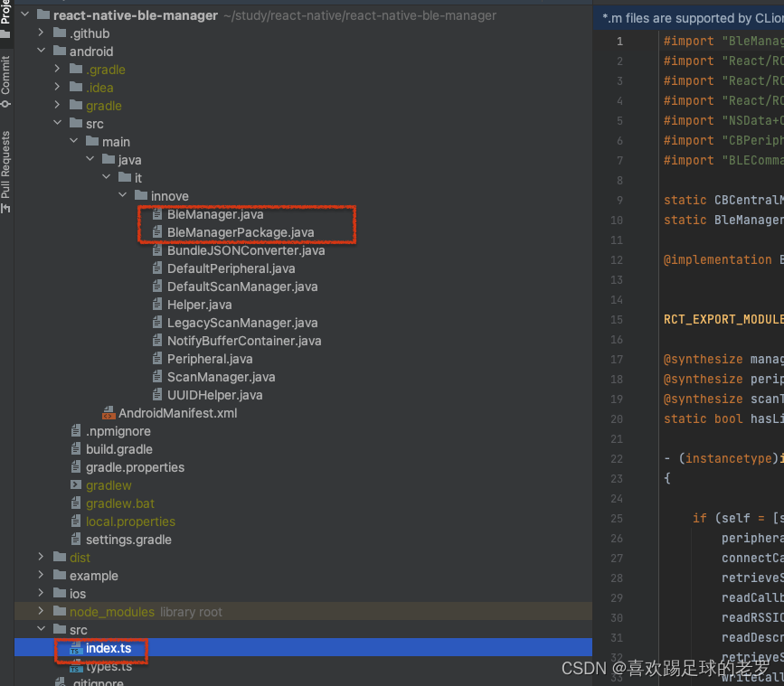Select the gradlew script file
Image resolution: width=784 pixels, height=686 pixels.
(x=109, y=485)
